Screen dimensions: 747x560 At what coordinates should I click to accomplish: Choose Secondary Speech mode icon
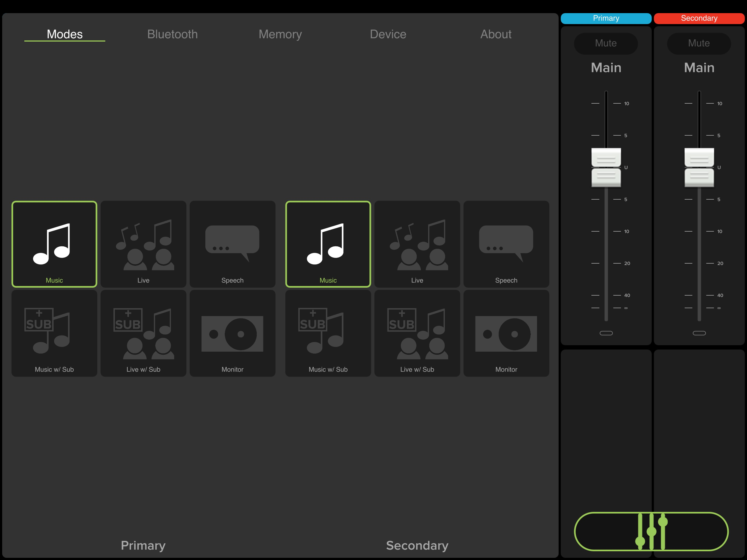coord(506,244)
